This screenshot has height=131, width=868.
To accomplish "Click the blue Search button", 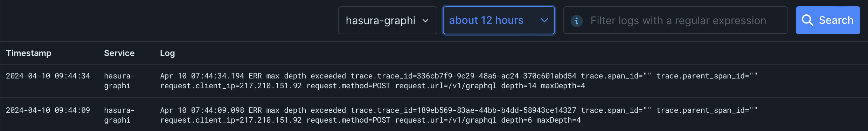I will (828, 20).
